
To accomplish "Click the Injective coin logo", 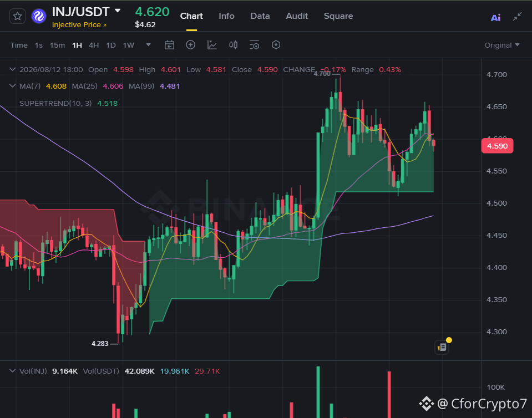I will click(x=39, y=16).
